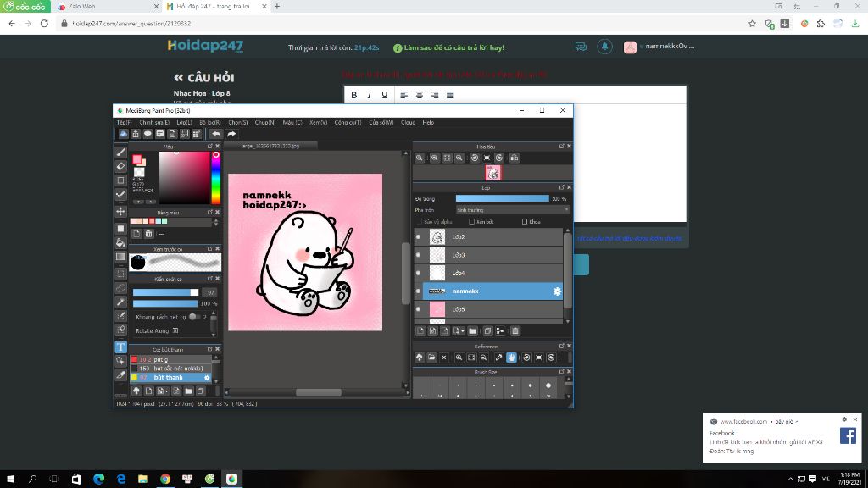Add a layer folder in layer panel
868x488 pixels.
click(472, 331)
